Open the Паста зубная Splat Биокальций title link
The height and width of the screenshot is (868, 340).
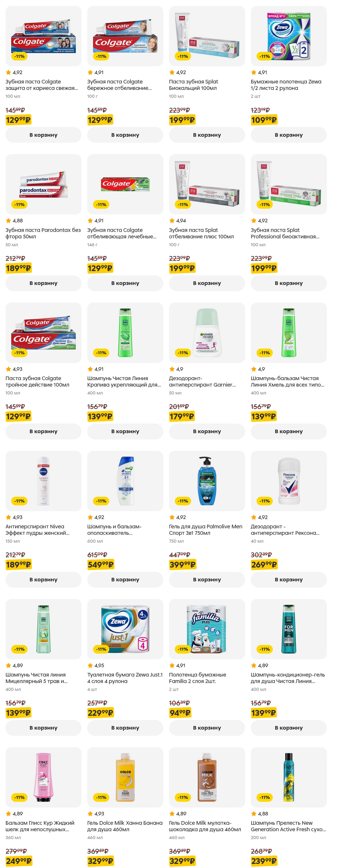pos(193,85)
